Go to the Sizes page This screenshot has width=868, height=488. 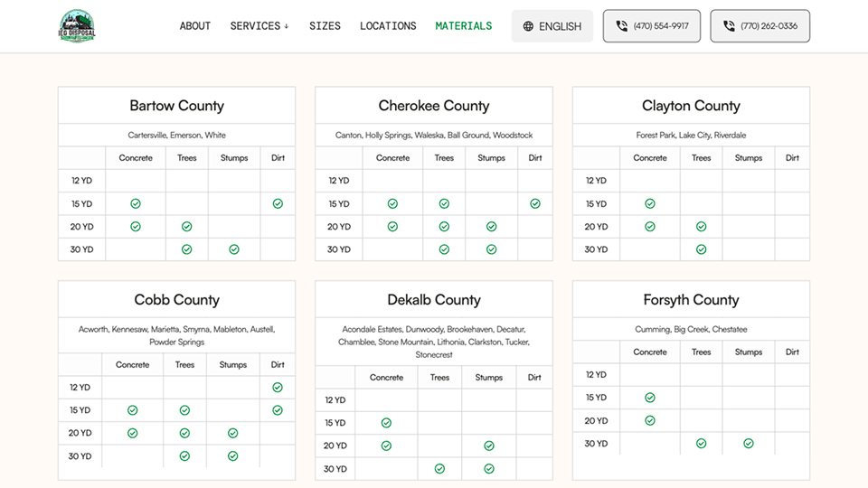click(325, 26)
